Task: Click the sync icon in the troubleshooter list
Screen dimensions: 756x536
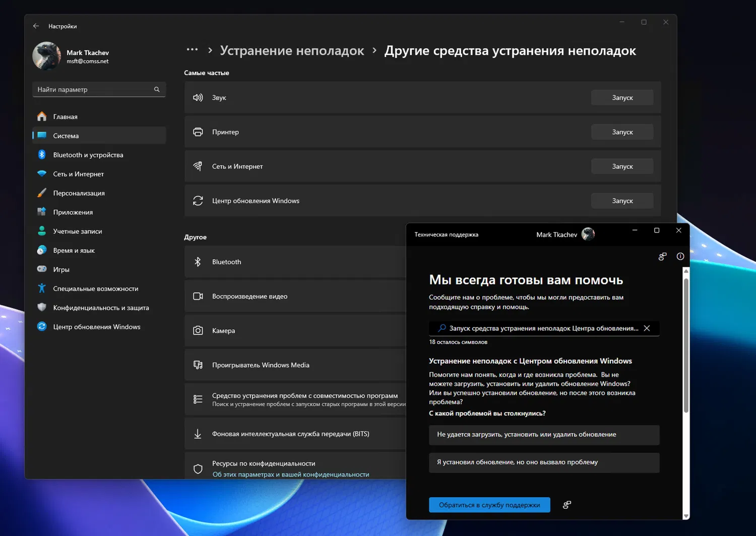Action: click(x=198, y=201)
